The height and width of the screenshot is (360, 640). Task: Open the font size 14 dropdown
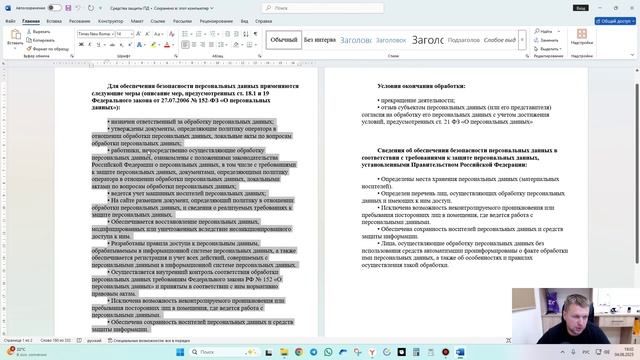coord(131,34)
